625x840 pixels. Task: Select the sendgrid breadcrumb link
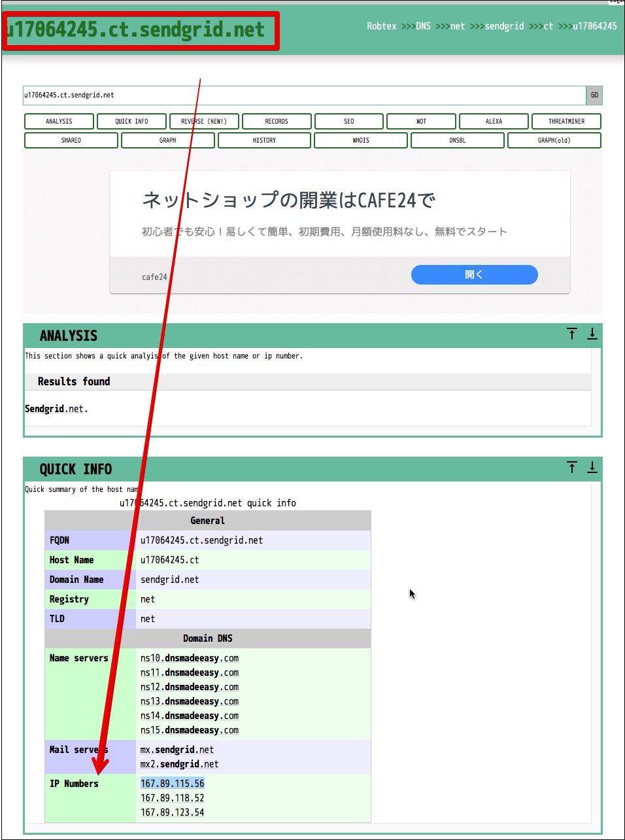(504, 26)
